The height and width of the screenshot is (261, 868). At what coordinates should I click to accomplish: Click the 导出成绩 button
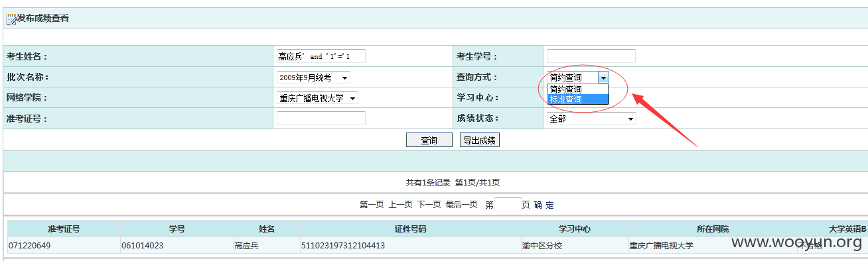pyautogui.click(x=480, y=140)
